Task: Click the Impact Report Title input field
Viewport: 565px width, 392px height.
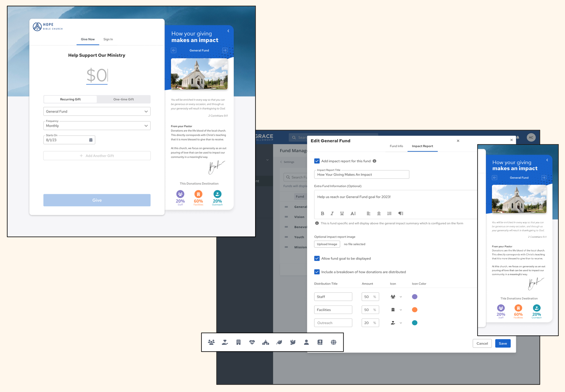Action: pyautogui.click(x=361, y=175)
